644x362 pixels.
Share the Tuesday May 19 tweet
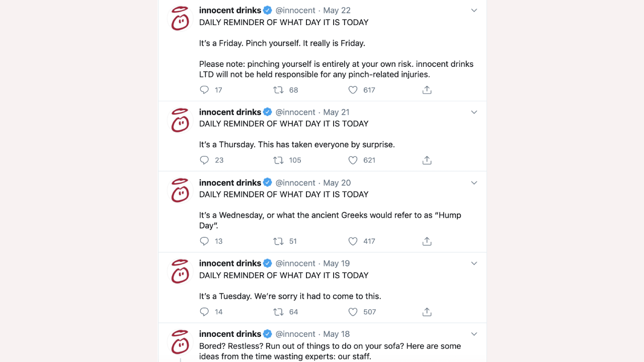click(427, 312)
